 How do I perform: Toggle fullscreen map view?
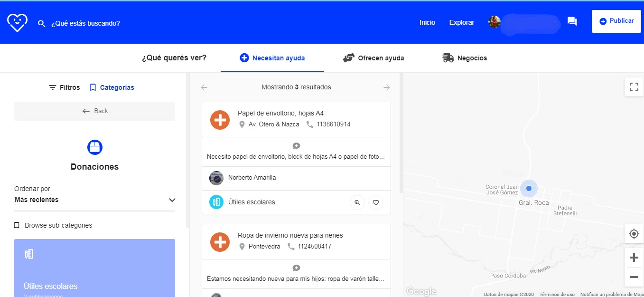pos(634,87)
